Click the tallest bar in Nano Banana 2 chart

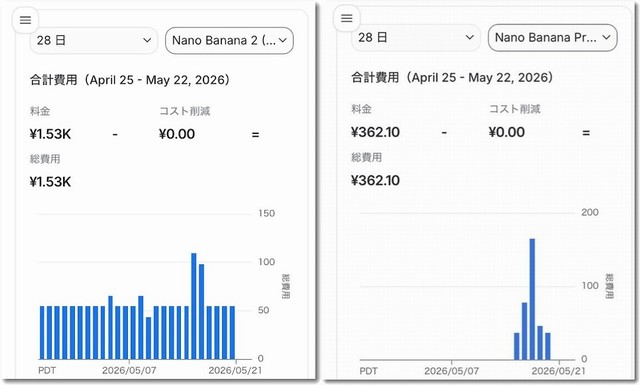(x=194, y=306)
